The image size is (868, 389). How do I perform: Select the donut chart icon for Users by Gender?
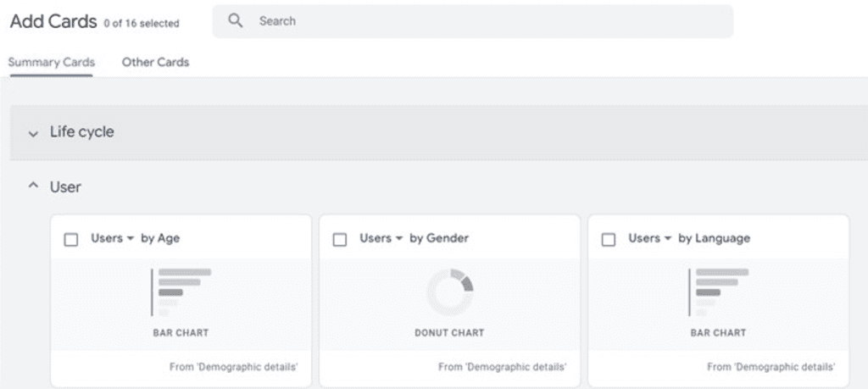coord(449,292)
